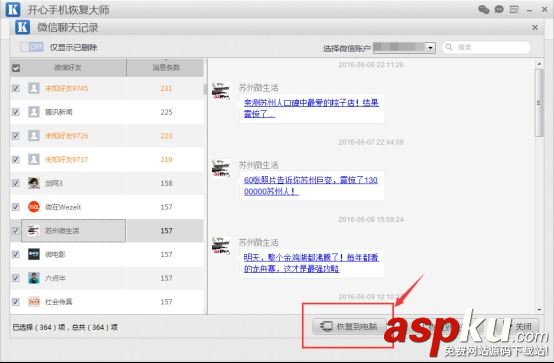Image resolution: width=554 pixels, height=363 pixels.
Task: Uncheck the 未知好友9737 checkbox
Action: [16, 159]
